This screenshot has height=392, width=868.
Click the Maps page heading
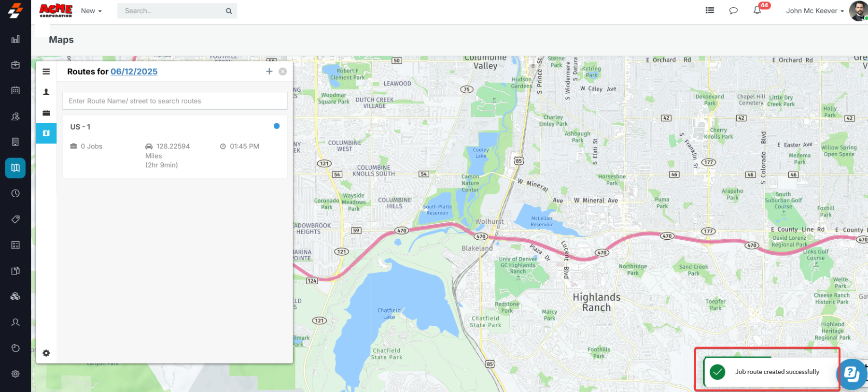[61, 40]
